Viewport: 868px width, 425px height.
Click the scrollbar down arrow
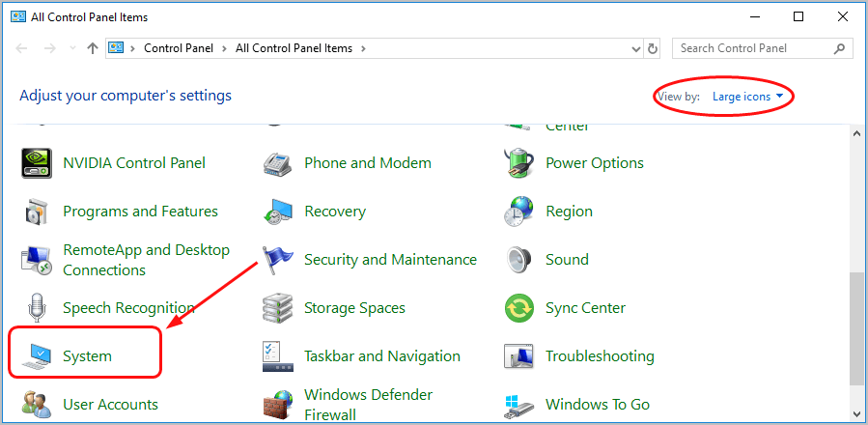(x=855, y=412)
